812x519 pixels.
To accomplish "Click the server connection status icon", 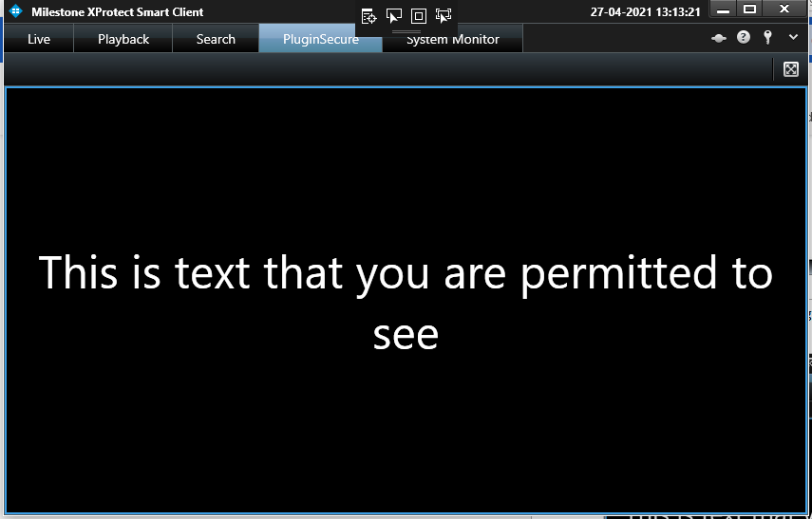I will point(719,38).
